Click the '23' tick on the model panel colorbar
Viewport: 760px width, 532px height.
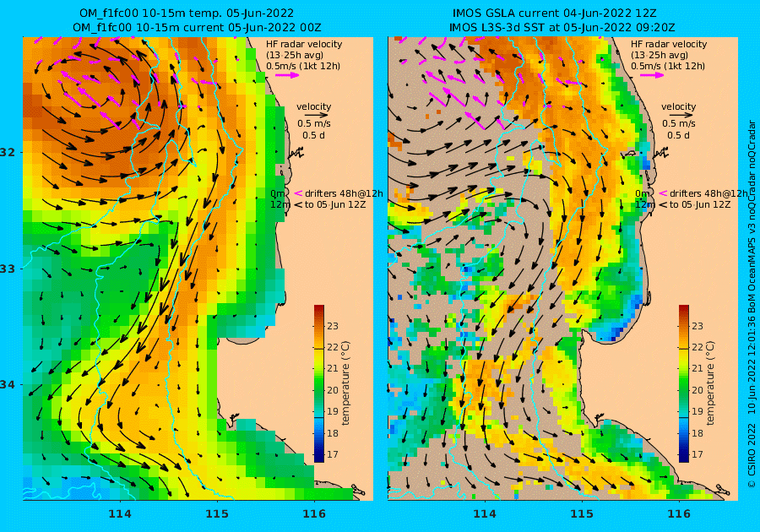pyautogui.click(x=333, y=326)
